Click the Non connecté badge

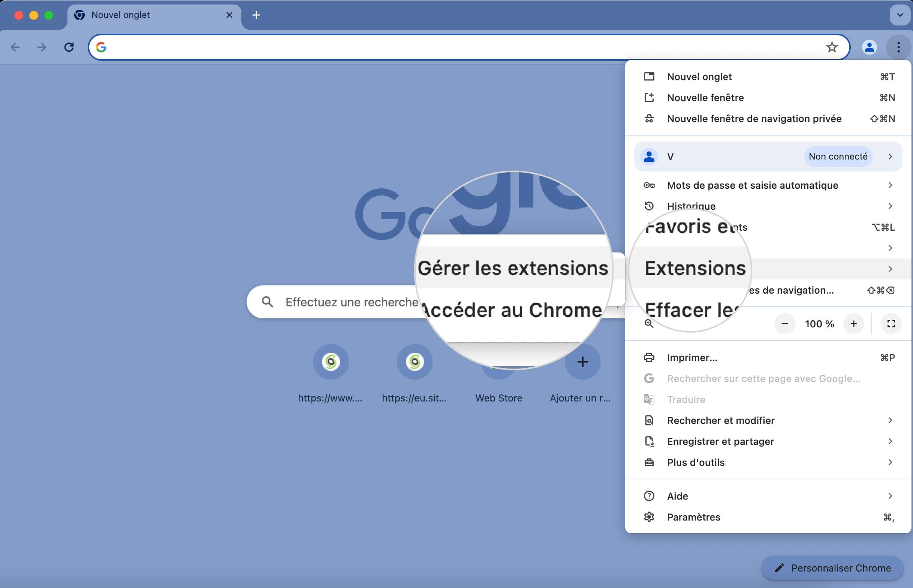tap(838, 157)
